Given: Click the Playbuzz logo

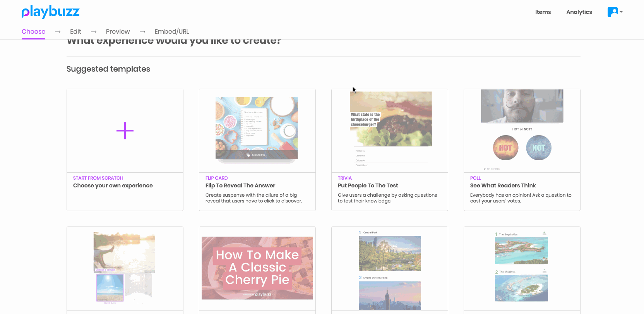Looking at the screenshot, I should [50, 12].
